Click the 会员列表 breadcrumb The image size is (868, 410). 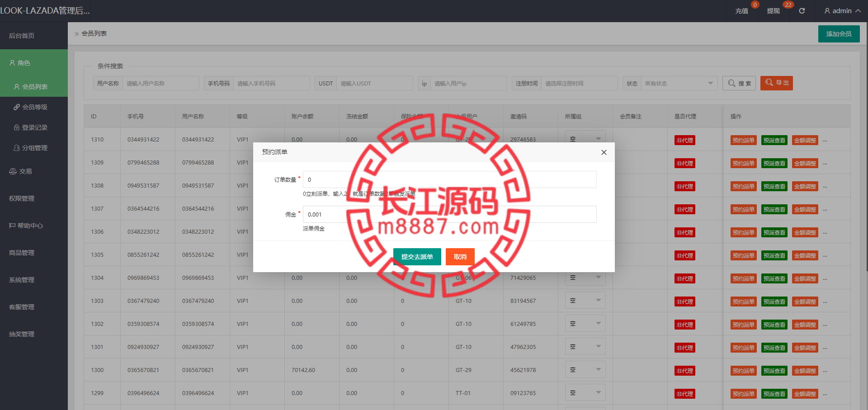(x=94, y=34)
